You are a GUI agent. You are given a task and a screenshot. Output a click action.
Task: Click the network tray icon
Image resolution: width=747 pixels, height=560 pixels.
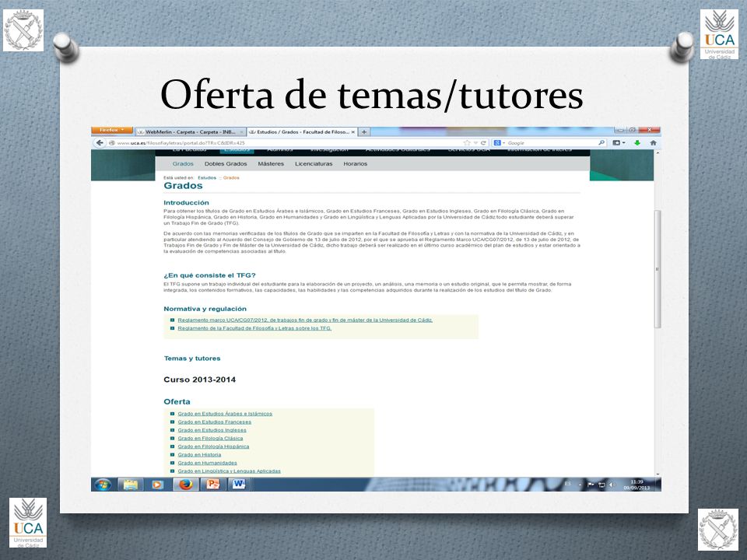601,485
